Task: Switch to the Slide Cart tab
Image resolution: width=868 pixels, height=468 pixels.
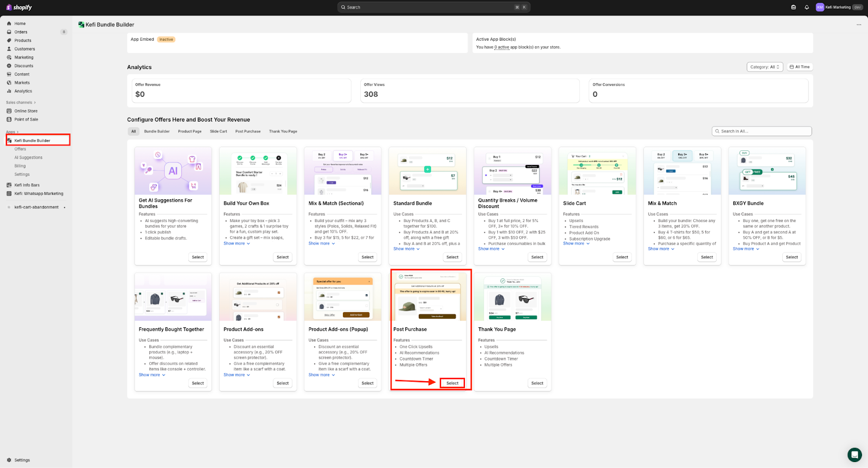Action: [x=218, y=131]
